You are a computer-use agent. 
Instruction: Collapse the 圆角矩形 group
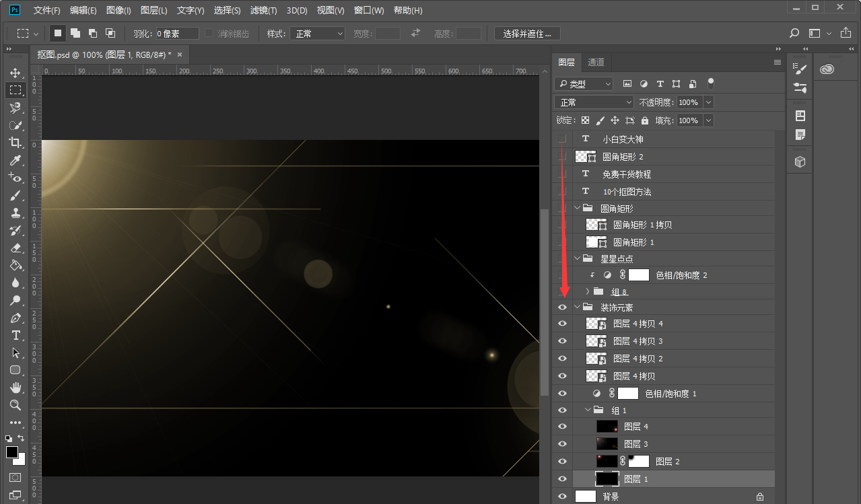(577, 209)
